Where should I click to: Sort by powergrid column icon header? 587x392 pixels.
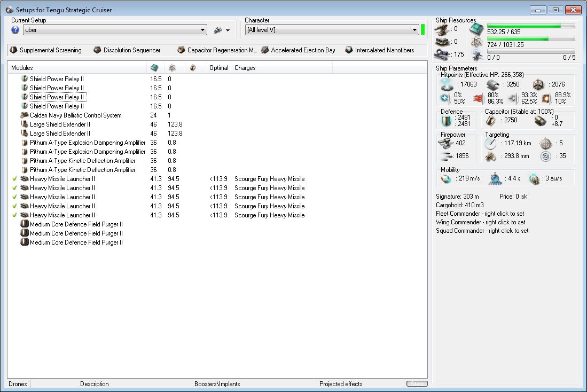click(172, 68)
